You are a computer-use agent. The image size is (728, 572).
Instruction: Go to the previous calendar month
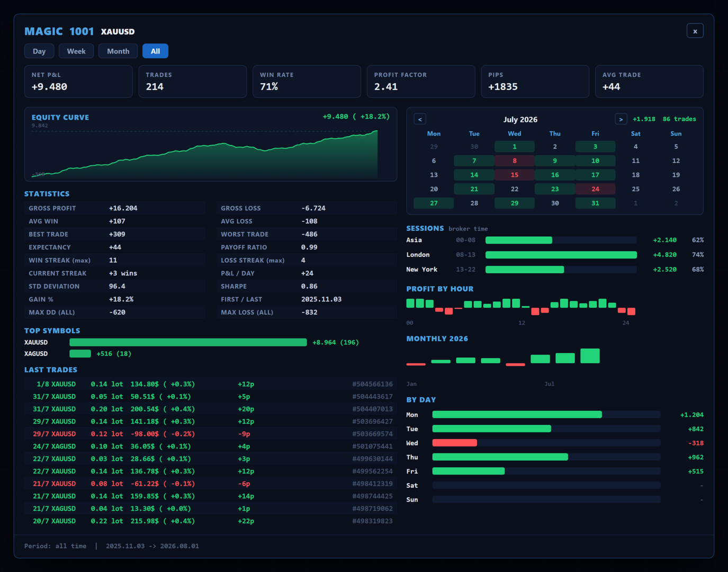[x=420, y=119]
